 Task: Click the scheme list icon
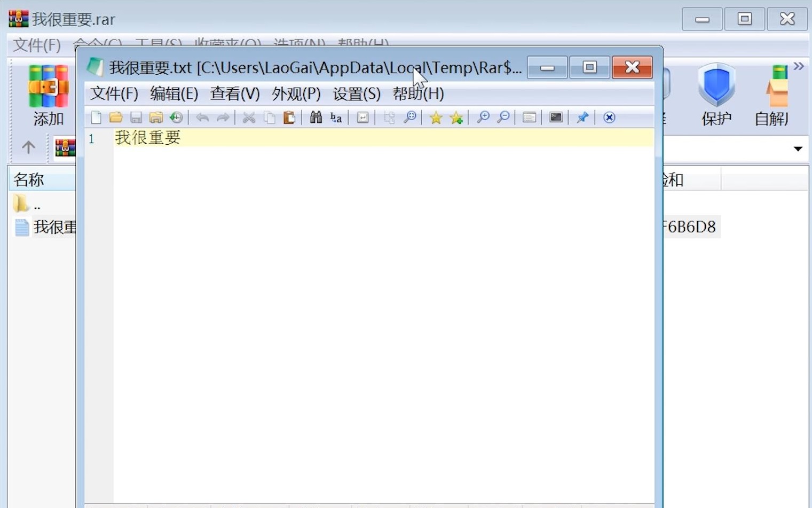529,118
